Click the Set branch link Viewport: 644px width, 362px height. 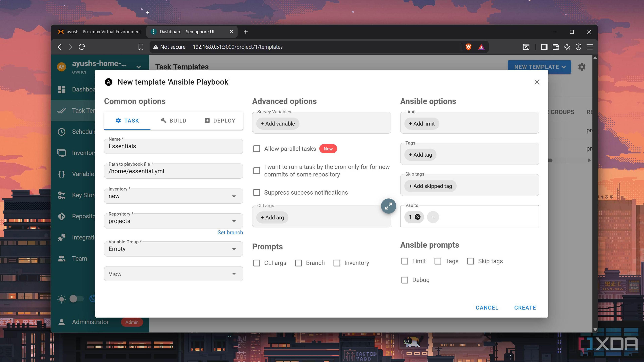[230, 232]
